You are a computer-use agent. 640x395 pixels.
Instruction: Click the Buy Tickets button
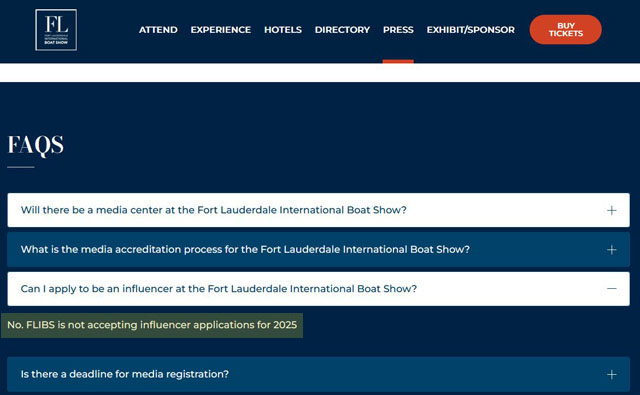coord(565,29)
